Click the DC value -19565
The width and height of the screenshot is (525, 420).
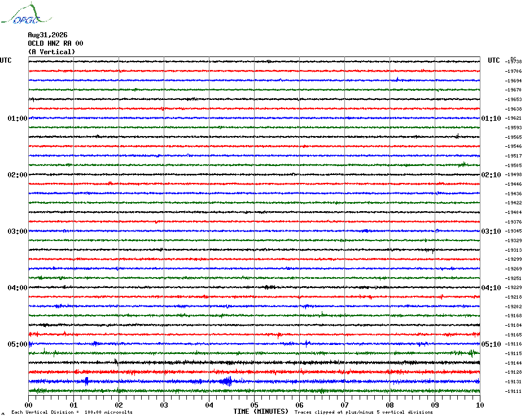(x=513, y=137)
